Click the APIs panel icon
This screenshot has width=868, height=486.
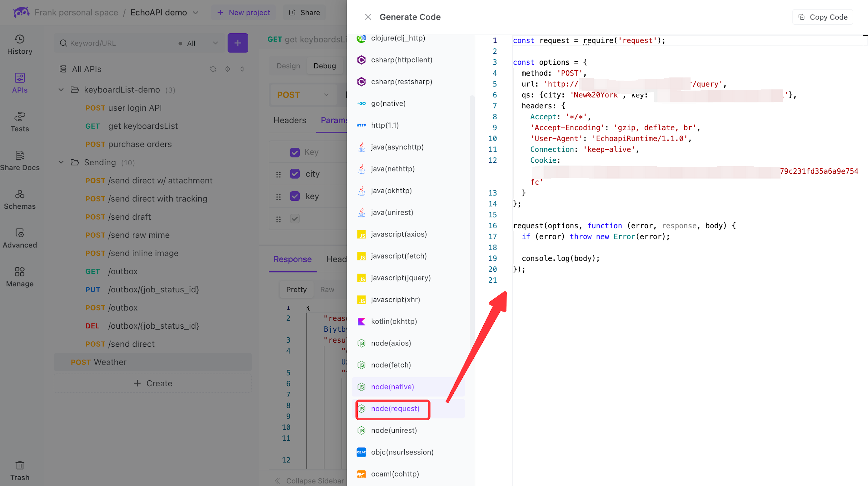[20, 83]
